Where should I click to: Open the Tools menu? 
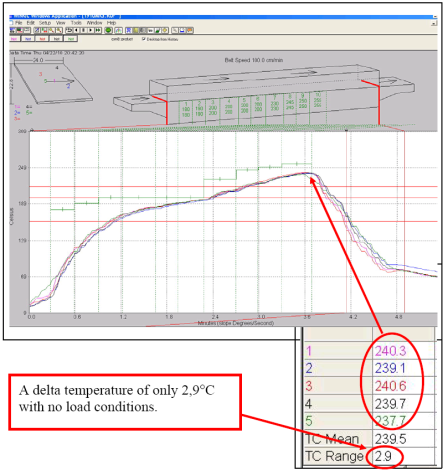point(76,23)
